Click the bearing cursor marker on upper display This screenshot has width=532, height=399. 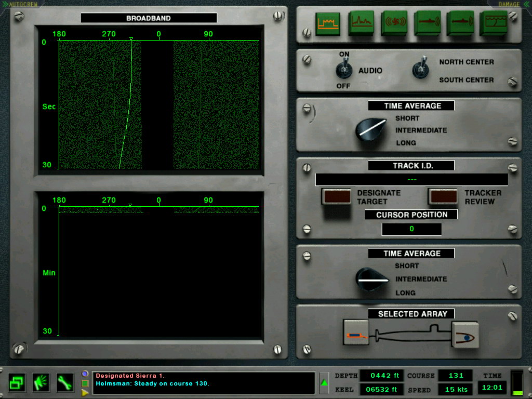point(131,39)
